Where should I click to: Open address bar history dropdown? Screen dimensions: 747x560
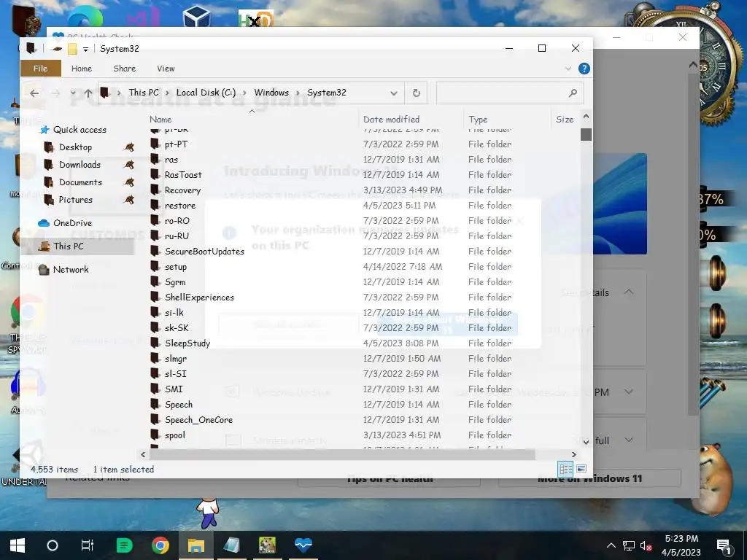(394, 93)
